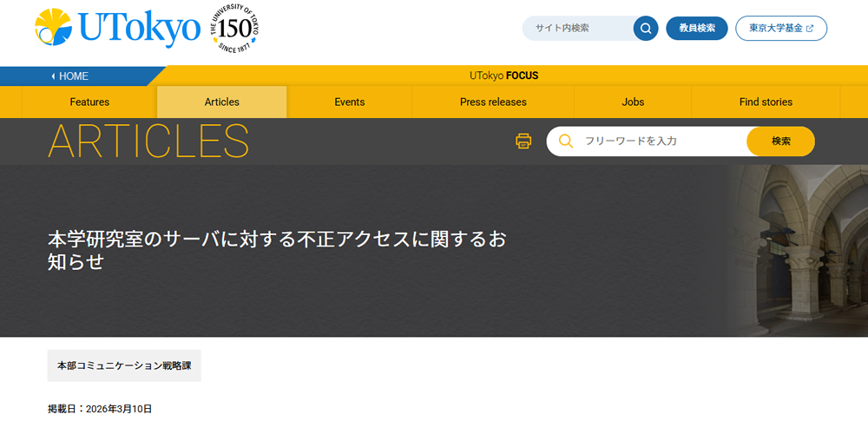The width and height of the screenshot is (868, 421).
Task: Click the yellow magnifier in the free-word field
Action: point(566,141)
